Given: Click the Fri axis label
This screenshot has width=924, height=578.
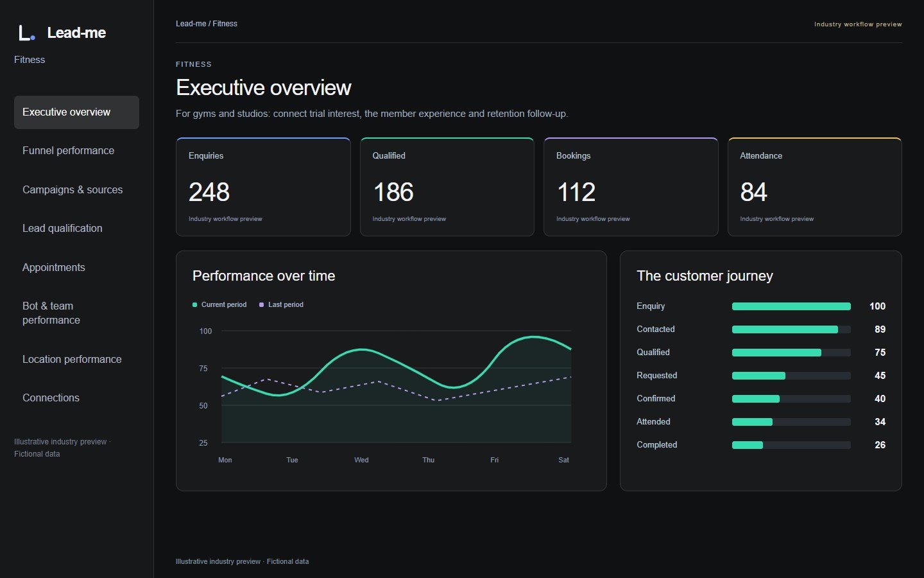Looking at the screenshot, I should [x=494, y=460].
